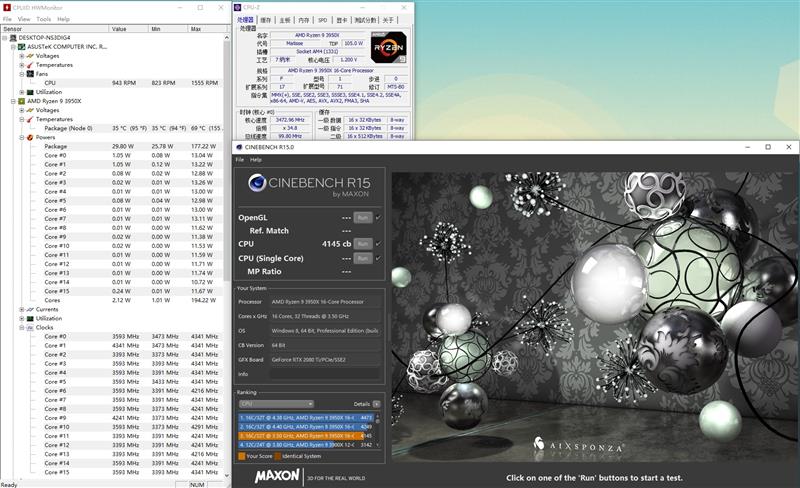Click the Details arrow button in Ranking
The width and height of the screenshot is (800, 488).
(x=376, y=404)
